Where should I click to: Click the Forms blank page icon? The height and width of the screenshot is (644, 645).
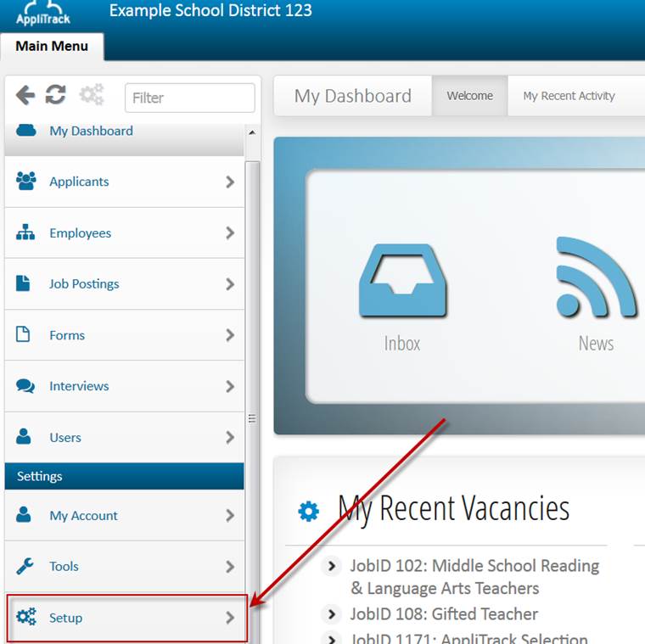click(x=23, y=334)
